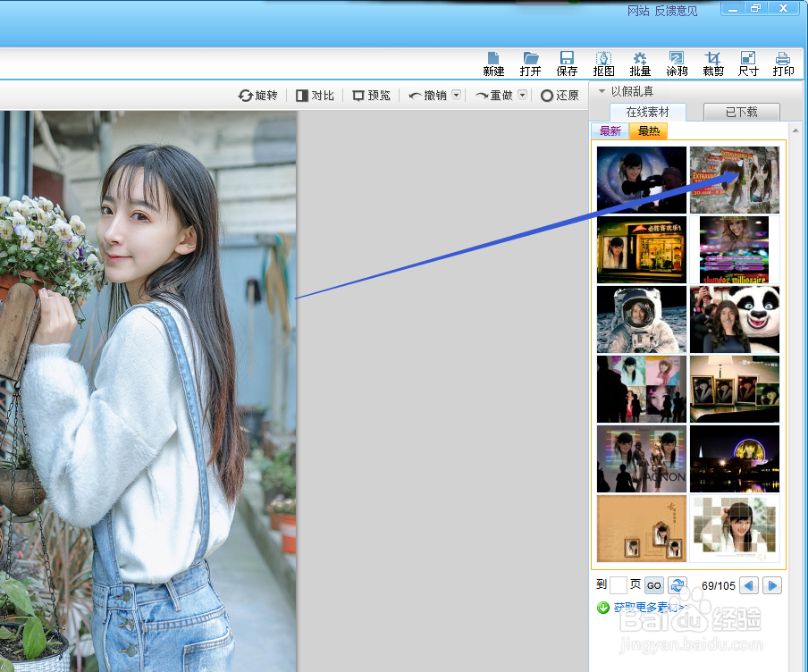Select galaxy camera girl template thumbnail
Screen dimensions: 808x672
[642, 180]
